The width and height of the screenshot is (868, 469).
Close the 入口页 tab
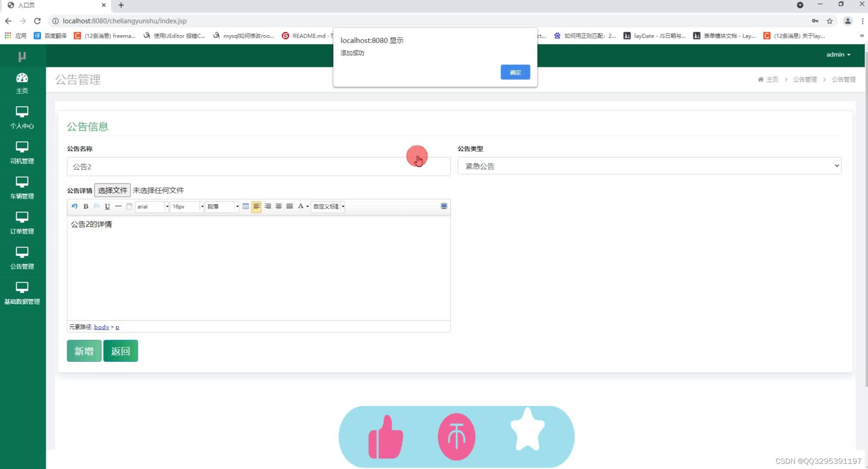click(104, 5)
